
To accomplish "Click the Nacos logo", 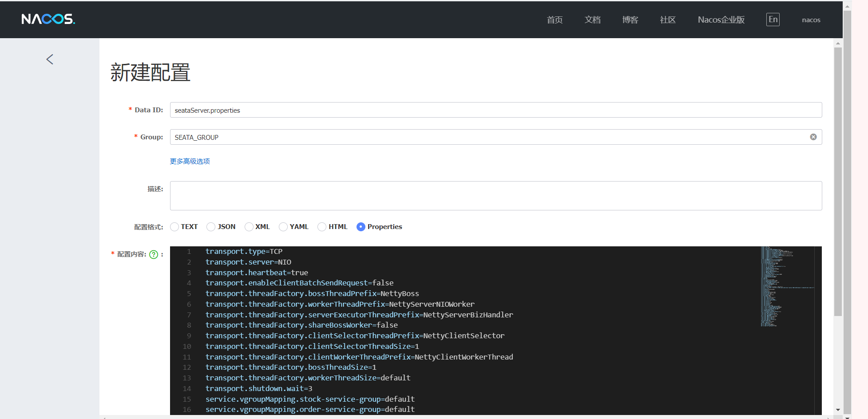I will [48, 19].
